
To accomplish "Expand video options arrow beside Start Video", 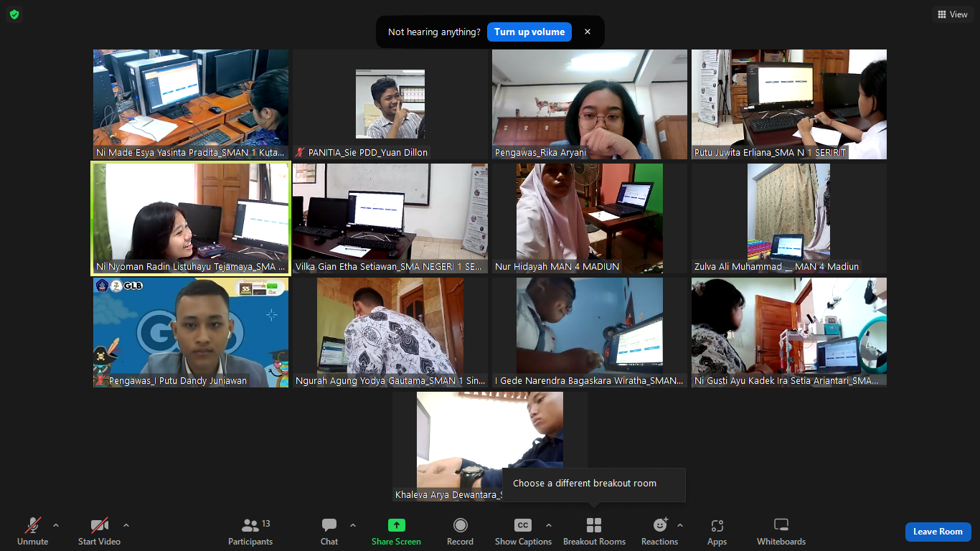I will (x=126, y=525).
